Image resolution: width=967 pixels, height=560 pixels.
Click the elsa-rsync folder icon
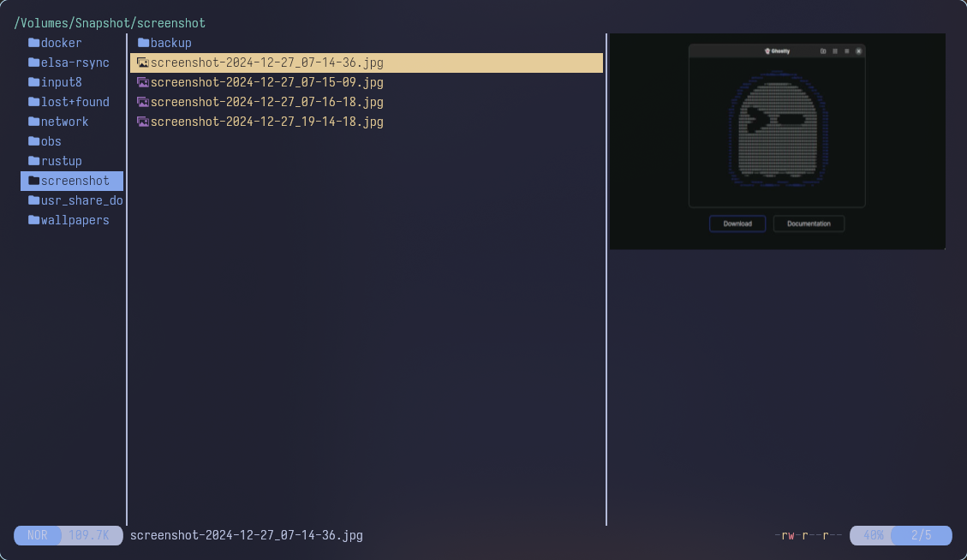click(x=34, y=63)
